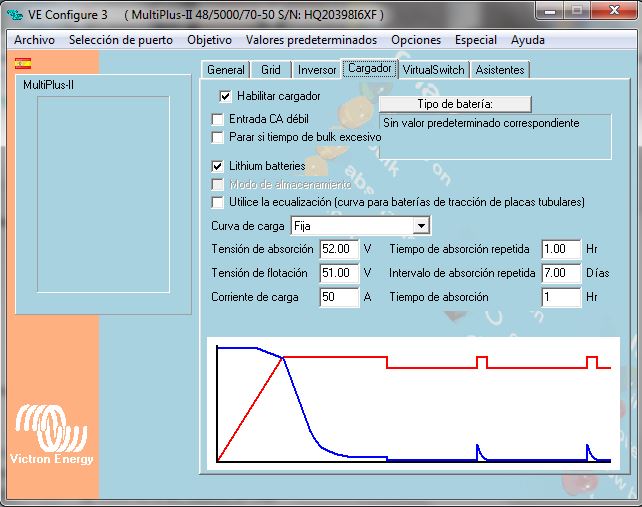This screenshot has width=642, height=507.
Task: Click the Corriente de carga field
Action: [339, 297]
